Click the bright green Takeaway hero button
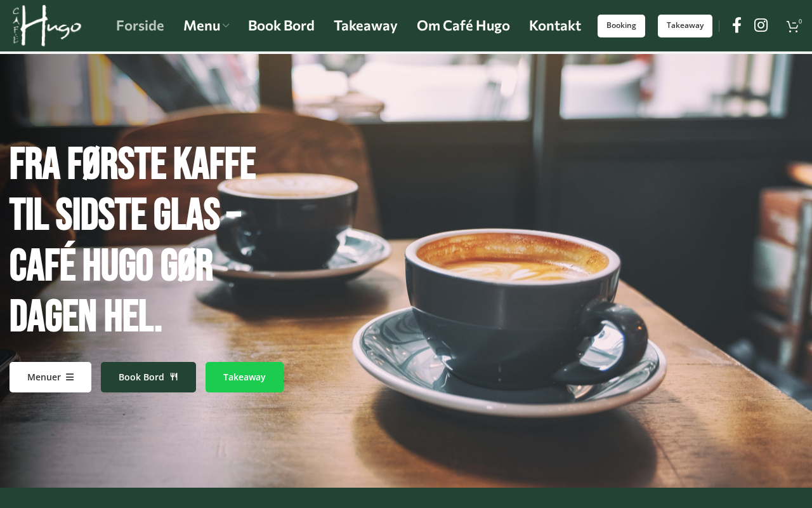812x508 pixels. tap(244, 377)
